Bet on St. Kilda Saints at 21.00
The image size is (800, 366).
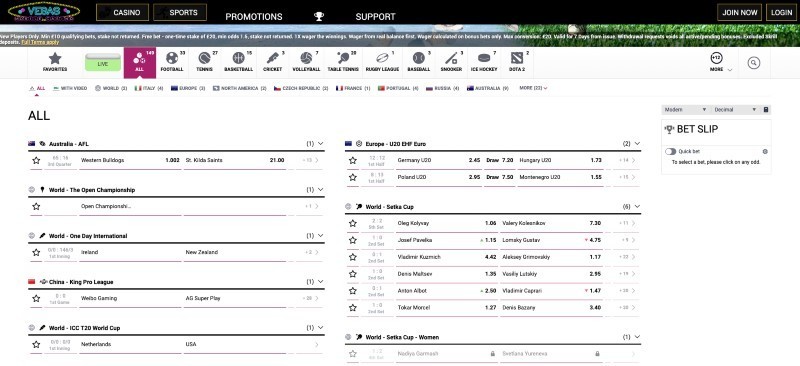[x=235, y=160]
